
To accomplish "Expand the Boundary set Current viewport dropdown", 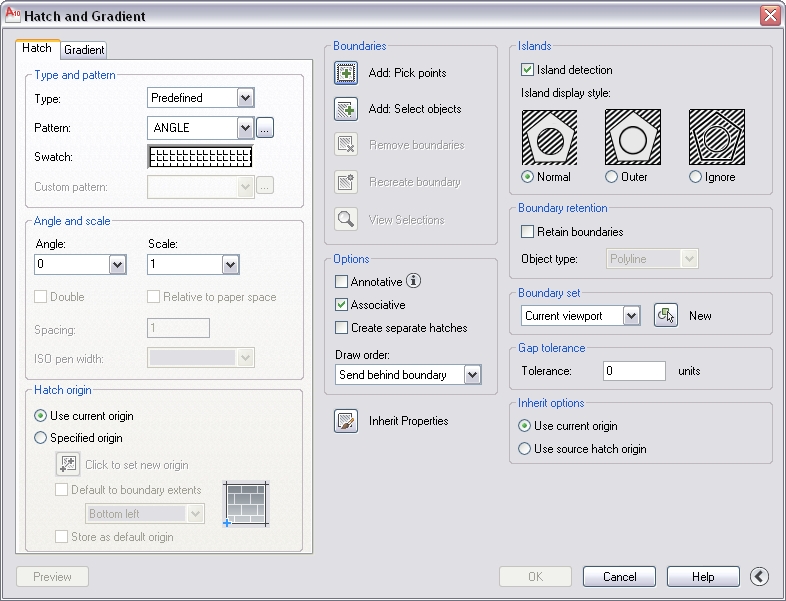I will pyautogui.click(x=630, y=316).
